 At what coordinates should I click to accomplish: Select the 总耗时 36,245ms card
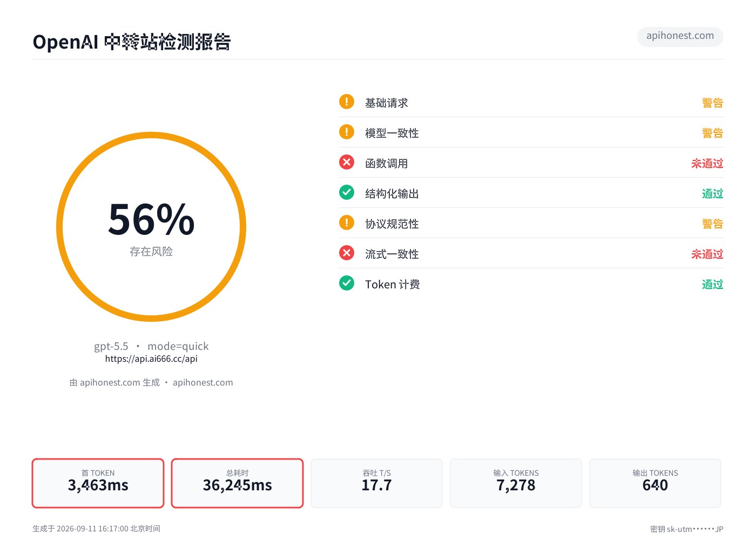[x=237, y=483]
